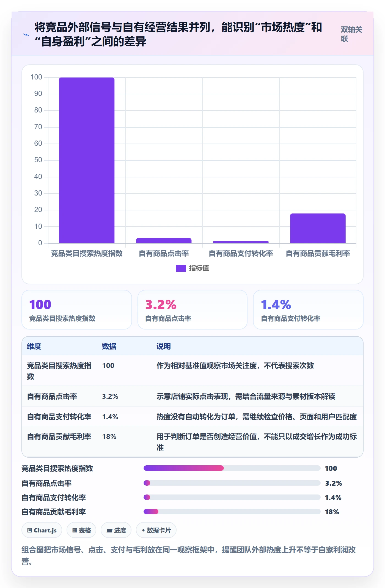The image size is (385, 588).
Task: Click the description starting 示意店铺实际点击表现
Action: click(x=246, y=396)
